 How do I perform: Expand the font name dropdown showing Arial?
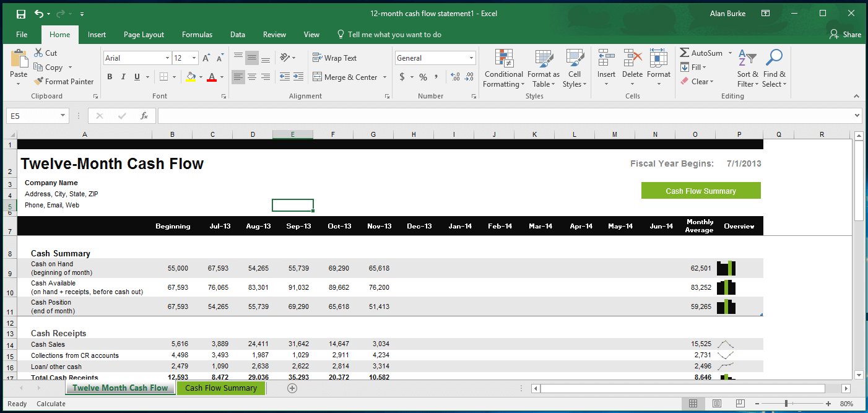pyautogui.click(x=167, y=58)
